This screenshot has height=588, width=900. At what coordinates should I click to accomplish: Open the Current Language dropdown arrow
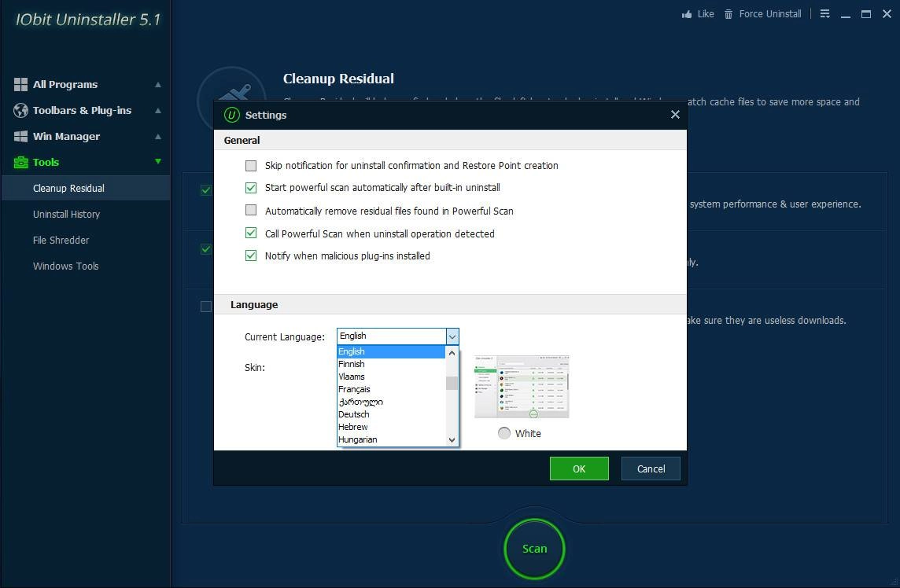click(x=452, y=336)
